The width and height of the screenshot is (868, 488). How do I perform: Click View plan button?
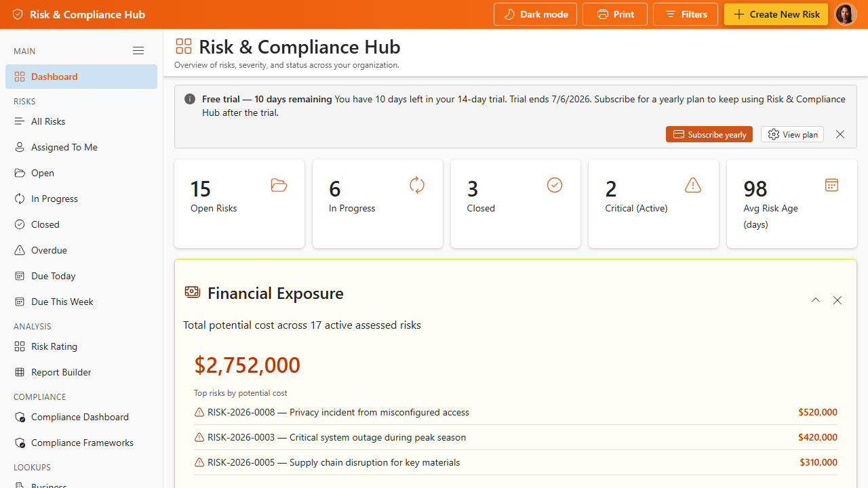point(792,134)
